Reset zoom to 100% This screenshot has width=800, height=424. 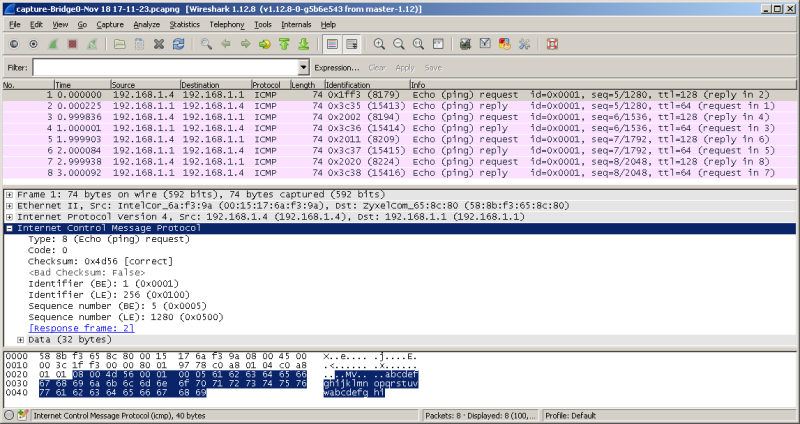(418, 44)
